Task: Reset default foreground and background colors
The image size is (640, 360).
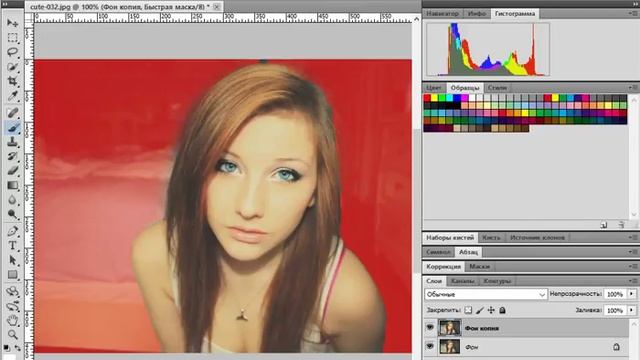Action: coord(7,348)
